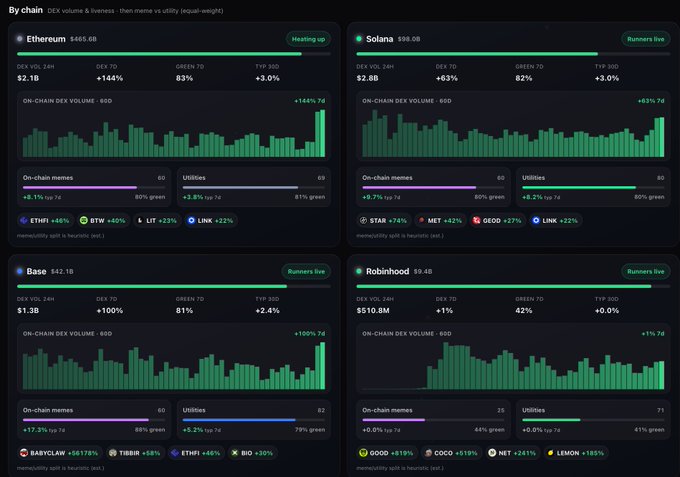
Task: Click Robinhood's $510.8M DEX volume value
Action: (x=373, y=310)
